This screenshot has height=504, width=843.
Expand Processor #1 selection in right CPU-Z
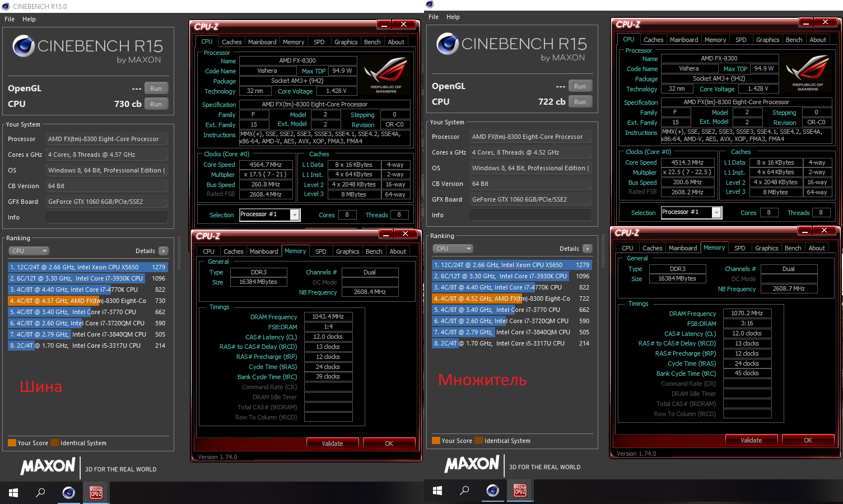[x=716, y=212]
